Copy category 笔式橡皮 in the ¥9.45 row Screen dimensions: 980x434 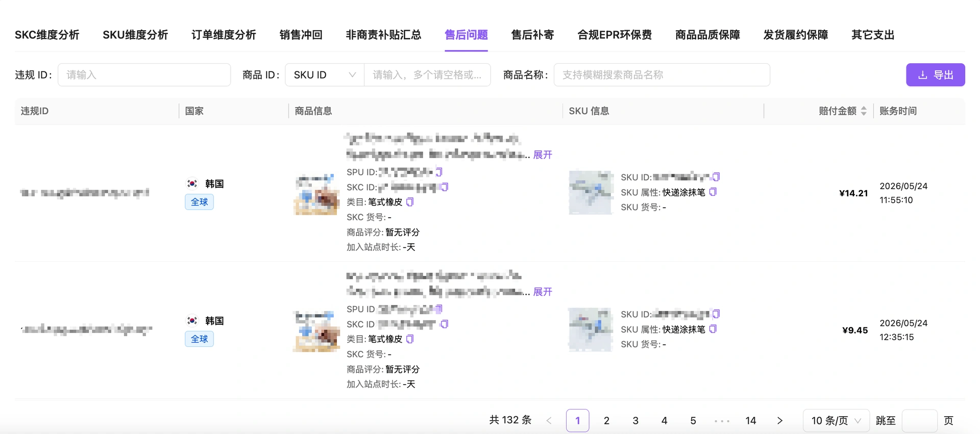(410, 339)
